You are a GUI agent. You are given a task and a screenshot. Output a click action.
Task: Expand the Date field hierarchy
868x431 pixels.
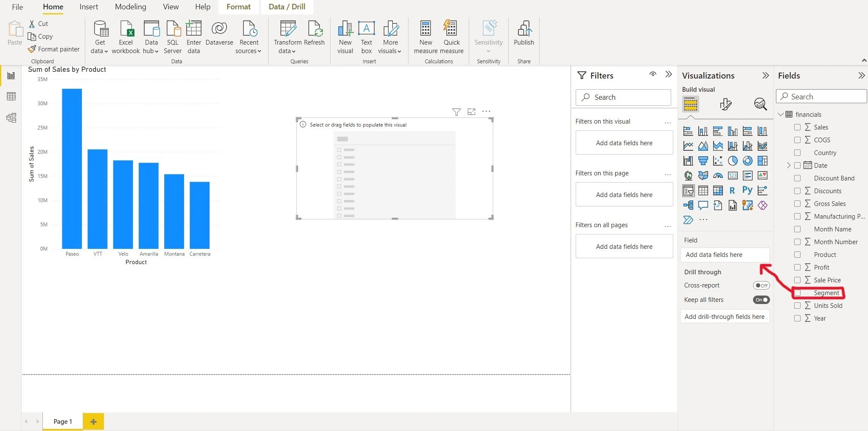pyautogui.click(x=789, y=166)
